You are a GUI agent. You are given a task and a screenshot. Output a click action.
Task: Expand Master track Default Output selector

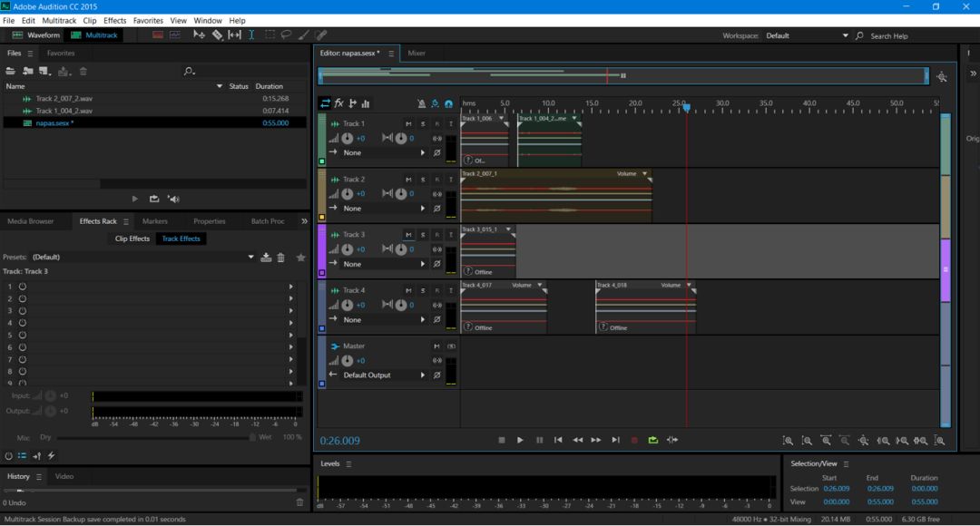(422, 375)
